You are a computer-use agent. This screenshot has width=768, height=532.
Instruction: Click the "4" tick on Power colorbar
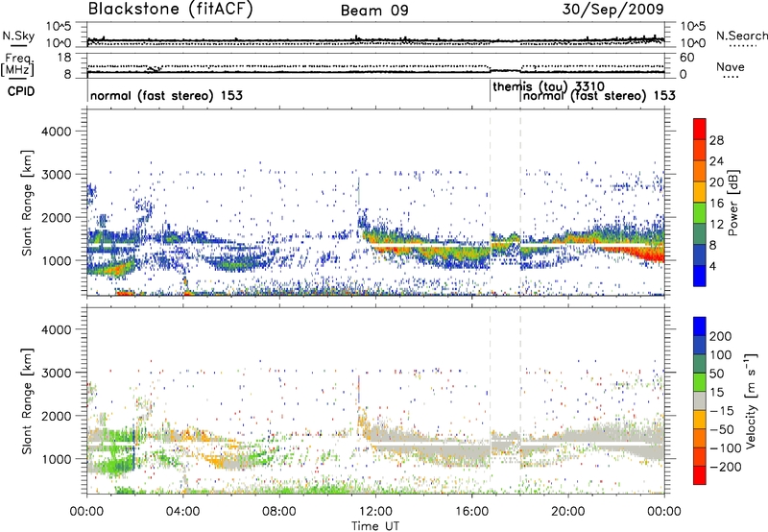pyautogui.click(x=713, y=266)
